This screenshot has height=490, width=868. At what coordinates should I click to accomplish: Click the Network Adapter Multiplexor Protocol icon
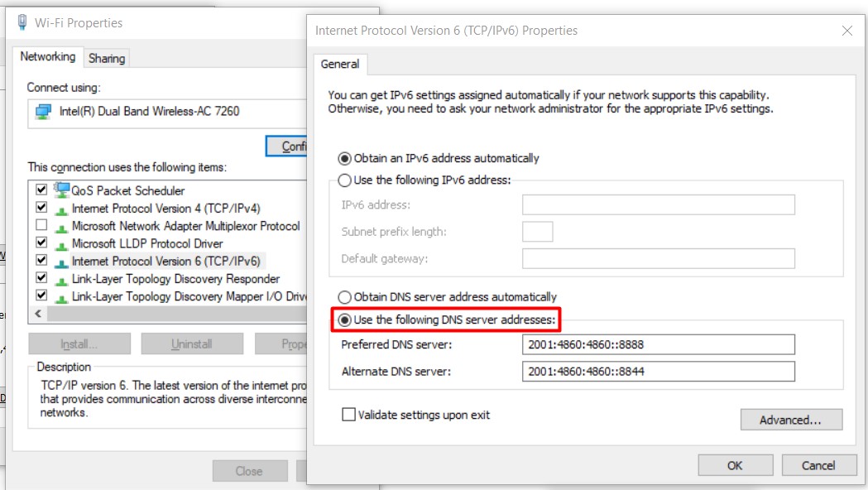click(x=61, y=228)
